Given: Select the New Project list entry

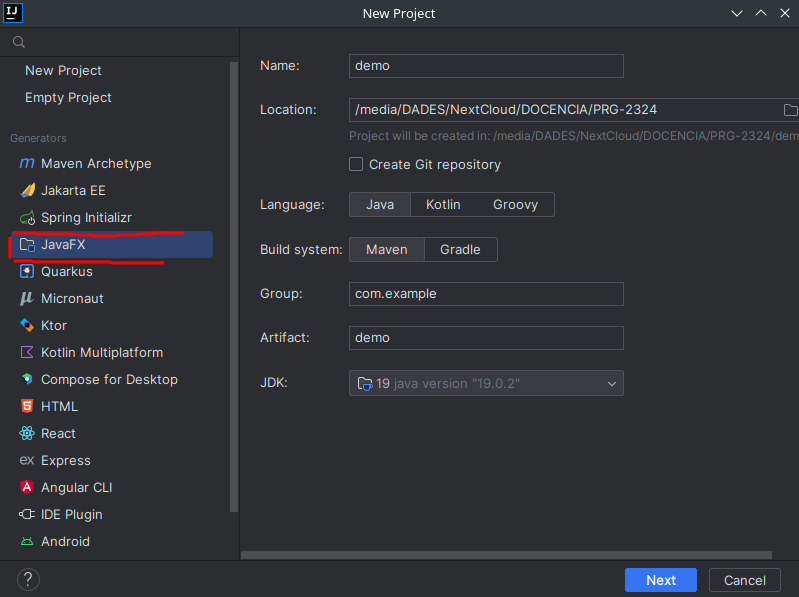Looking at the screenshot, I should pyautogui.click(x=63, y=70).
